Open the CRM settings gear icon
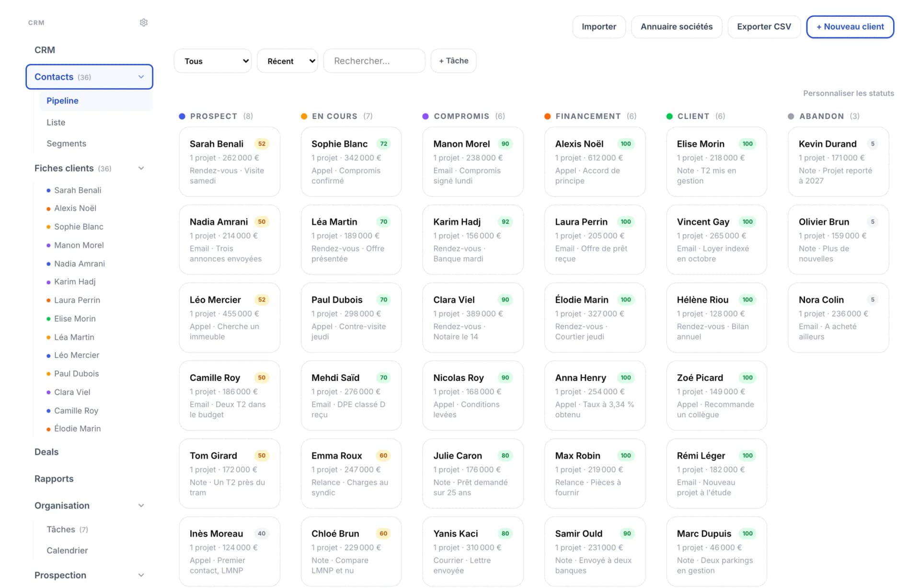 [x=143, y=23]
